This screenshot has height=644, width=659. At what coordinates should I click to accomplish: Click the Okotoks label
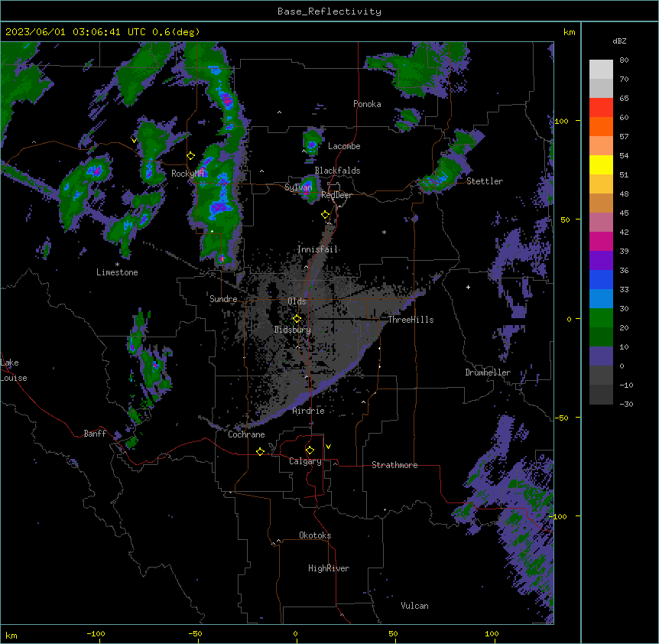point(315,535)
